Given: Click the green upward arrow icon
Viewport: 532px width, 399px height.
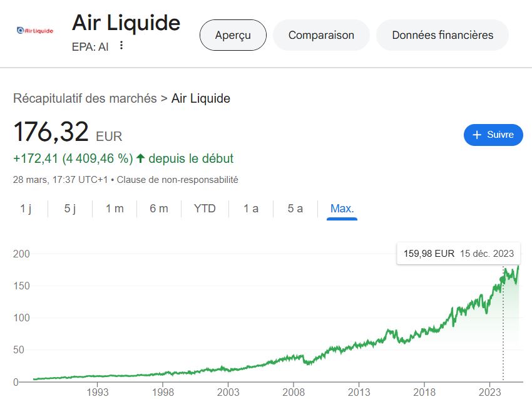Looking at the screenshot, I should pyautogui.click(x=140, y=158).
